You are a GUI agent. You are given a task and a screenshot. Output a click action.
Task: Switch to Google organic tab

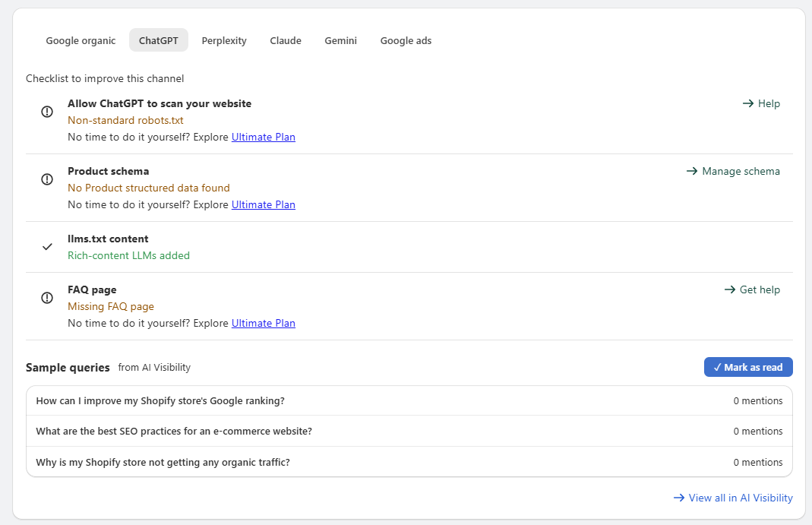81,40
